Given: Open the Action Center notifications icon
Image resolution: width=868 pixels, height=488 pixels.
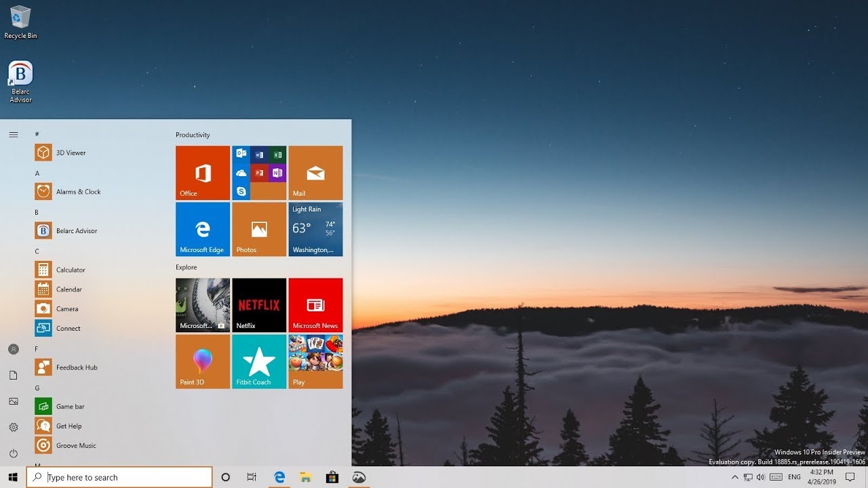Looking at the screenshot, I should (850, 477).
